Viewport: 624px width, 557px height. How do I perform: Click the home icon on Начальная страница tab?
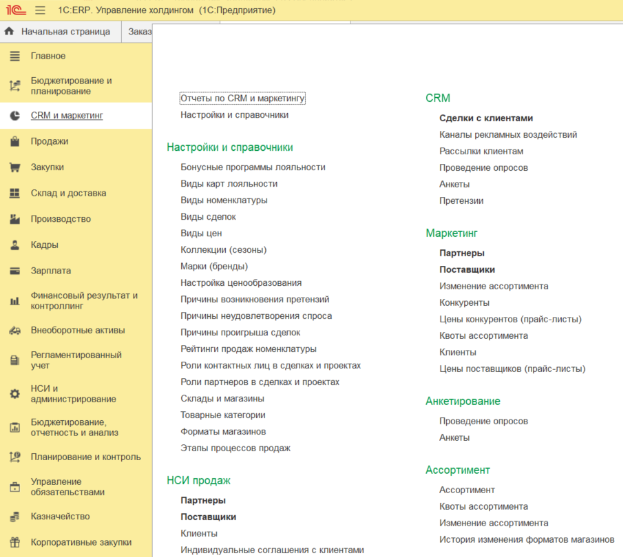[9, 31]
